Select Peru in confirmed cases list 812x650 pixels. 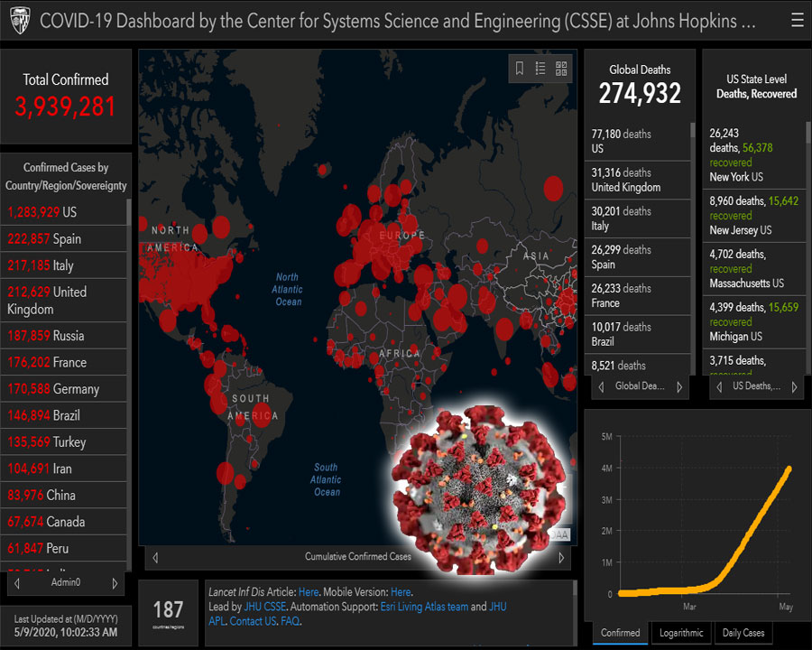pyautogui.click(x=64, y=548)
